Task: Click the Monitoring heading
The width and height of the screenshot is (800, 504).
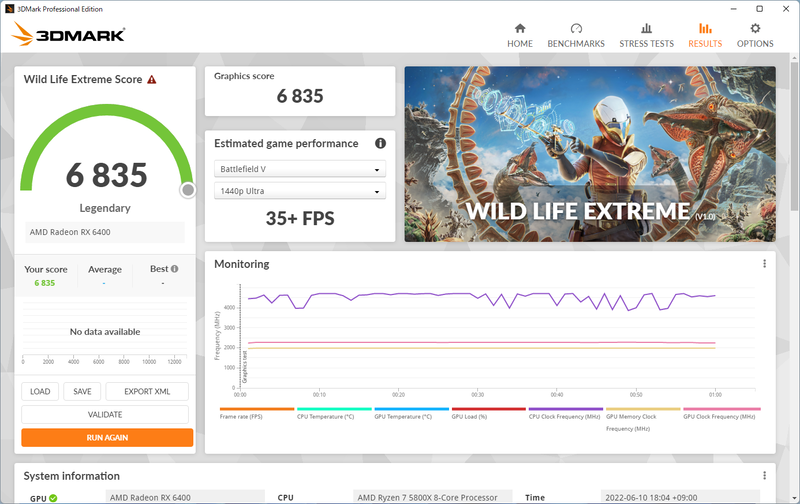Action: (241, 264)
